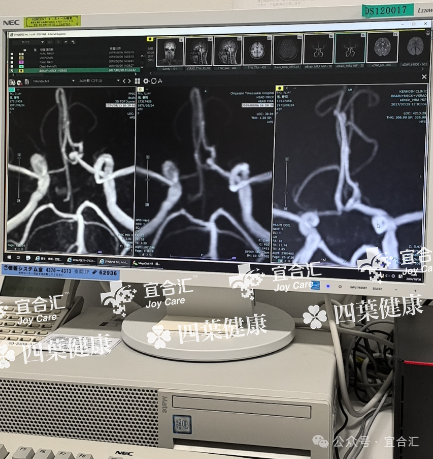This screenshot has width=433, height=459.
Task: Open the gear settings icon in viewer toolbar
Action: tap(146, 81)
